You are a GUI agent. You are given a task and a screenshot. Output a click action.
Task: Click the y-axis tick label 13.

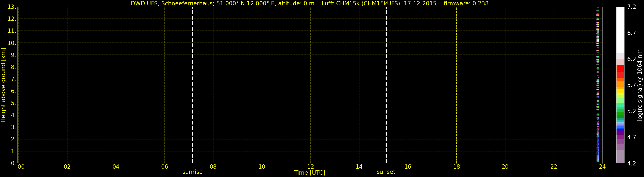point(12,7)
